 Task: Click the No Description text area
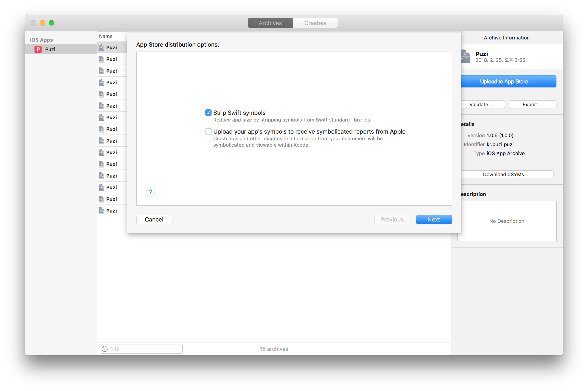(506, 221)
